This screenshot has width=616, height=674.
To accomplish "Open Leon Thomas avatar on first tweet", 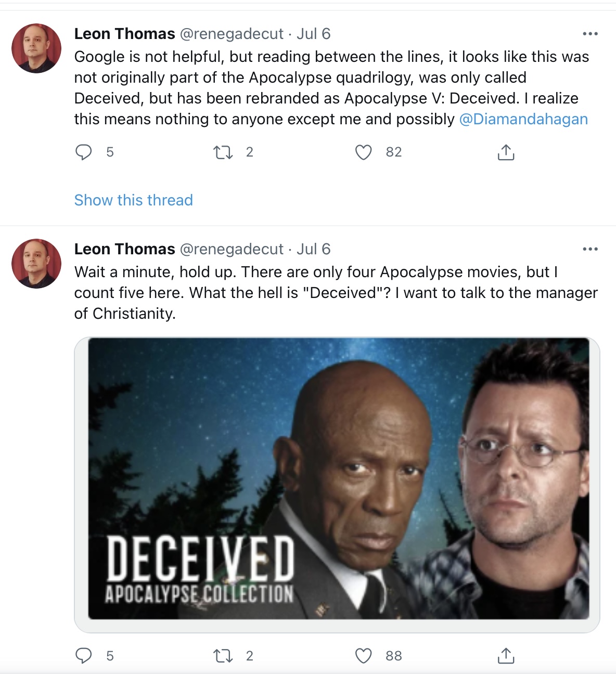I will (x=36, y=48).
